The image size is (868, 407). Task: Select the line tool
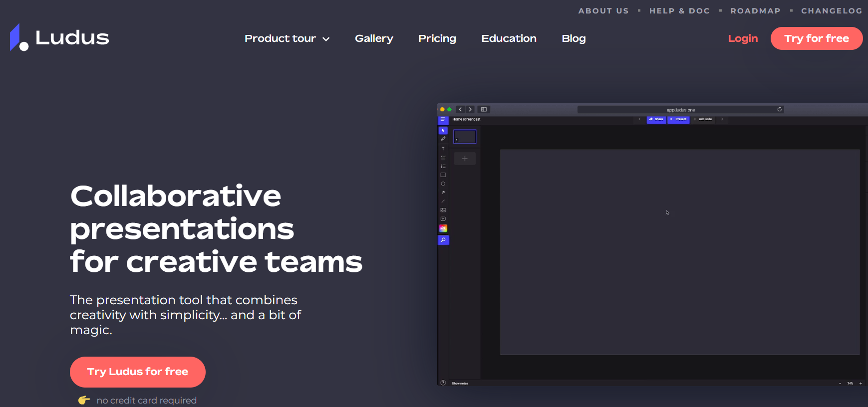click(x=443, y=201)
